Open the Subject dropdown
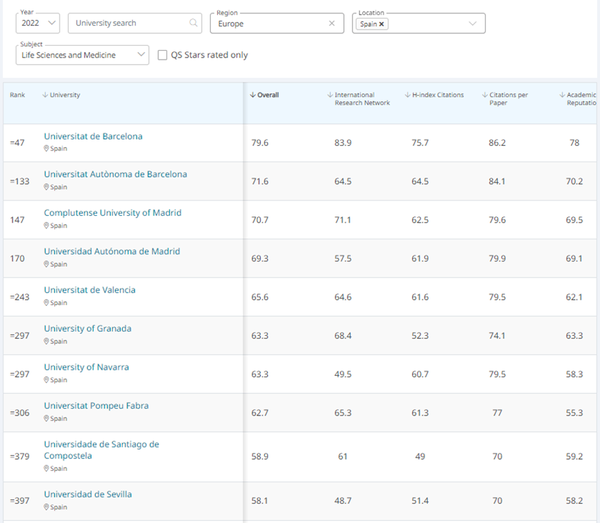The height and width of the screenshot is (523, 600). [x=141, y=56]
